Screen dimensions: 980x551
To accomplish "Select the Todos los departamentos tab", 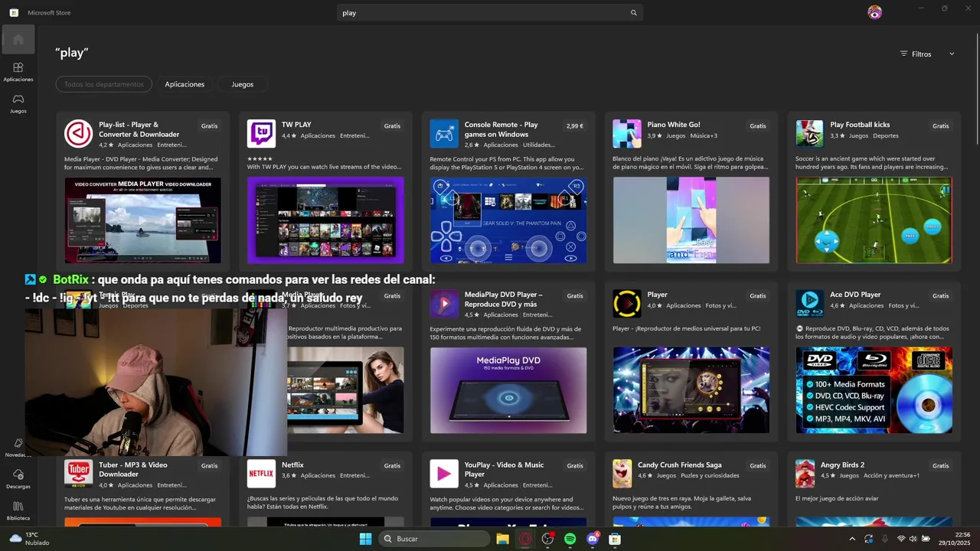I will point(103,84).
